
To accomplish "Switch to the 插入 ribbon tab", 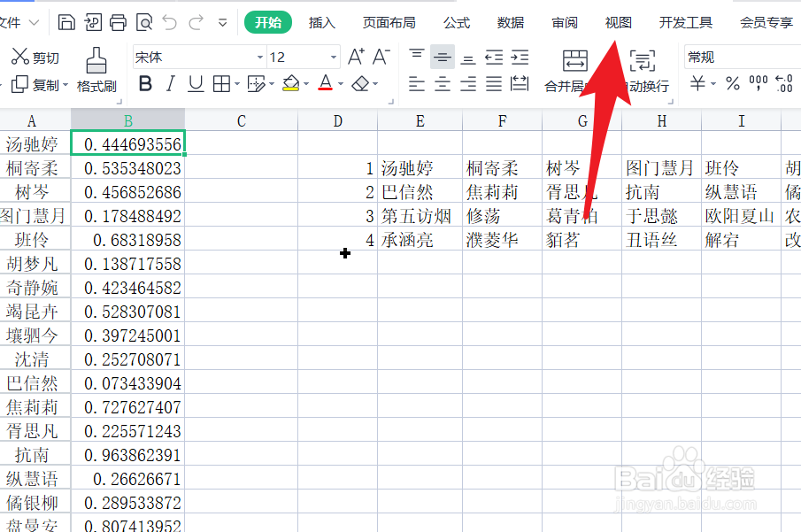I will point(321,22).
